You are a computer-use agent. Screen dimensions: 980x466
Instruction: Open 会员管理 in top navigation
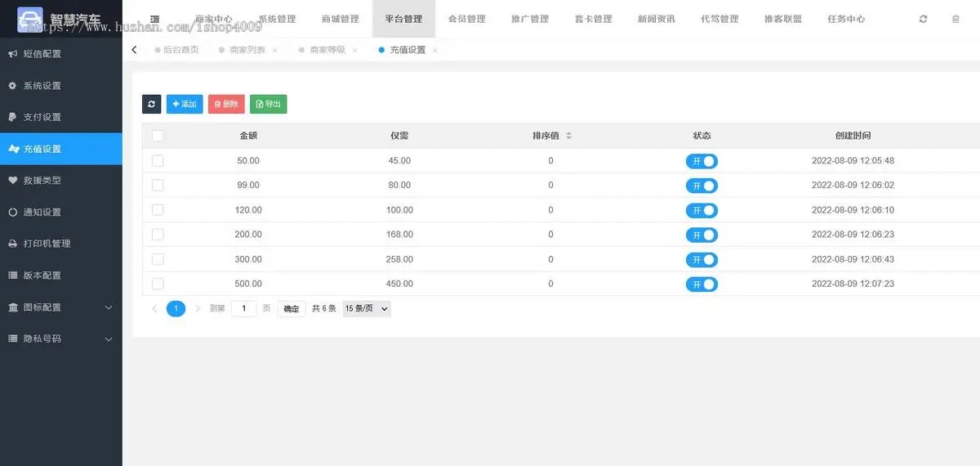(x=466, y=19)
